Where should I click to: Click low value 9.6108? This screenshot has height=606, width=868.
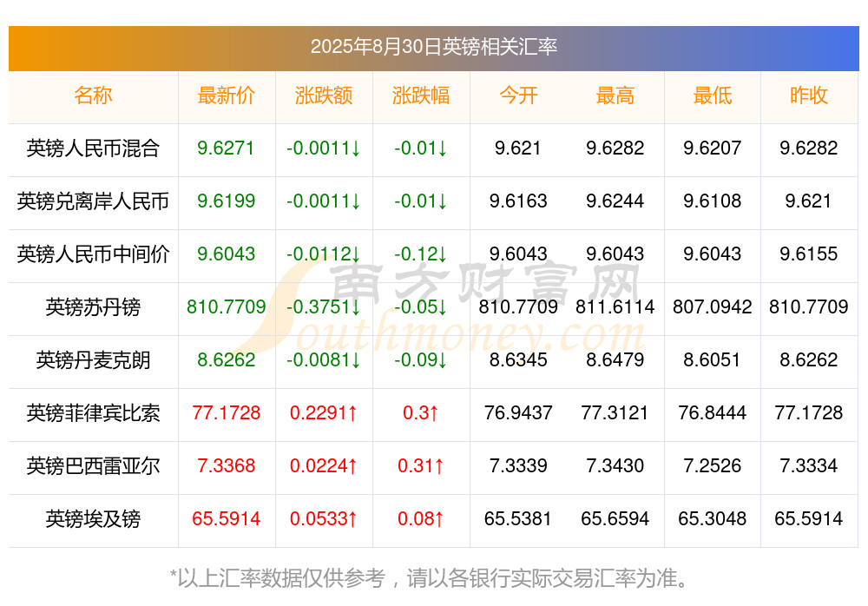(713, 201)
